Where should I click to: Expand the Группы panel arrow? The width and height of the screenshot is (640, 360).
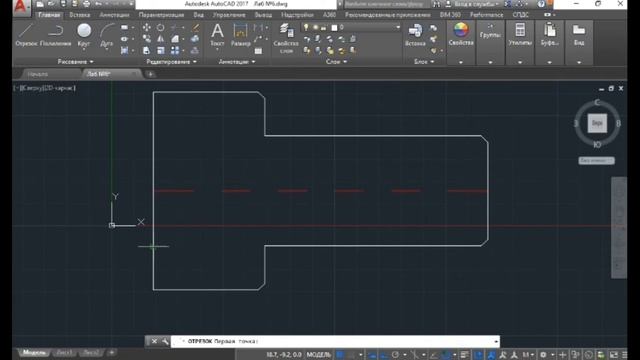pyautogui.click(x=490, y=62)
